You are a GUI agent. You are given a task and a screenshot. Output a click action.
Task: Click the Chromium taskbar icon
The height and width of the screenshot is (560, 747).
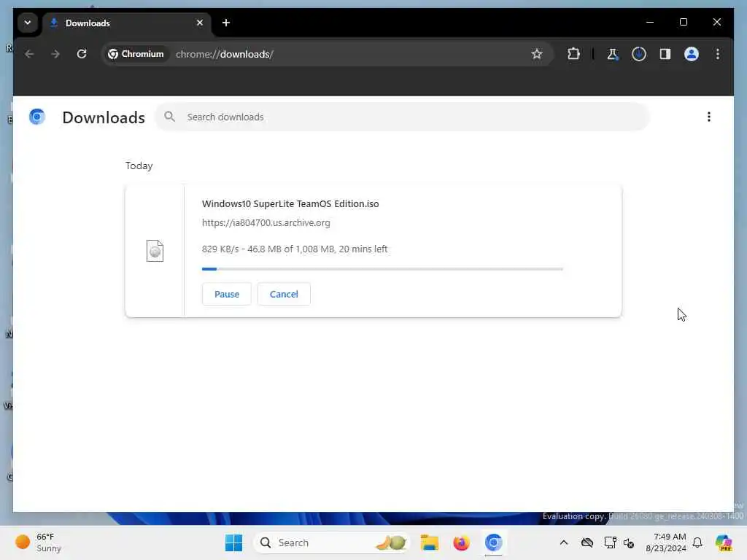pos(494,542)
